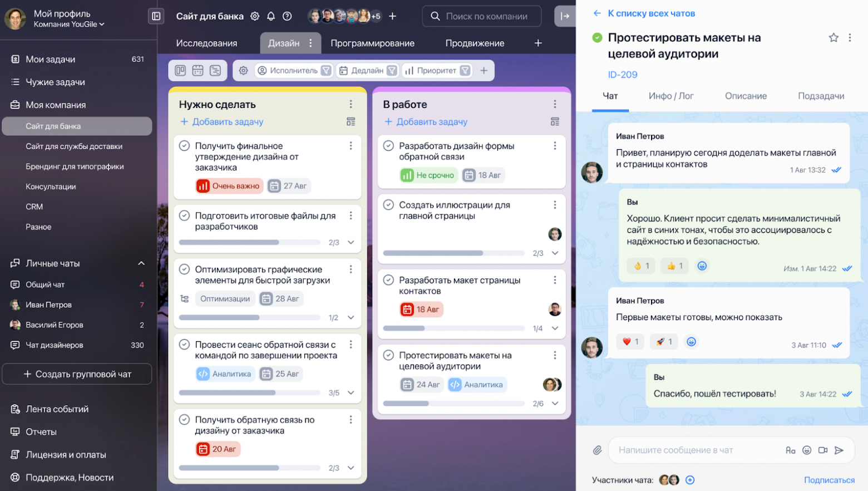Click Подписаться link in chat footer

coord(829,480)
